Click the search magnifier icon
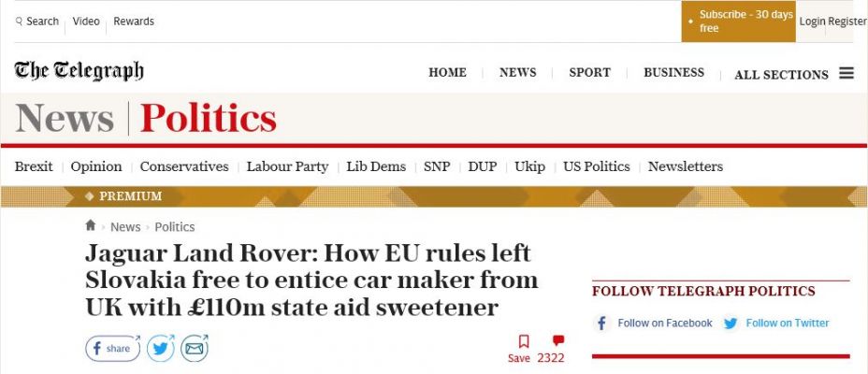This screenshot has height=374, width=868. click(19, 22)
